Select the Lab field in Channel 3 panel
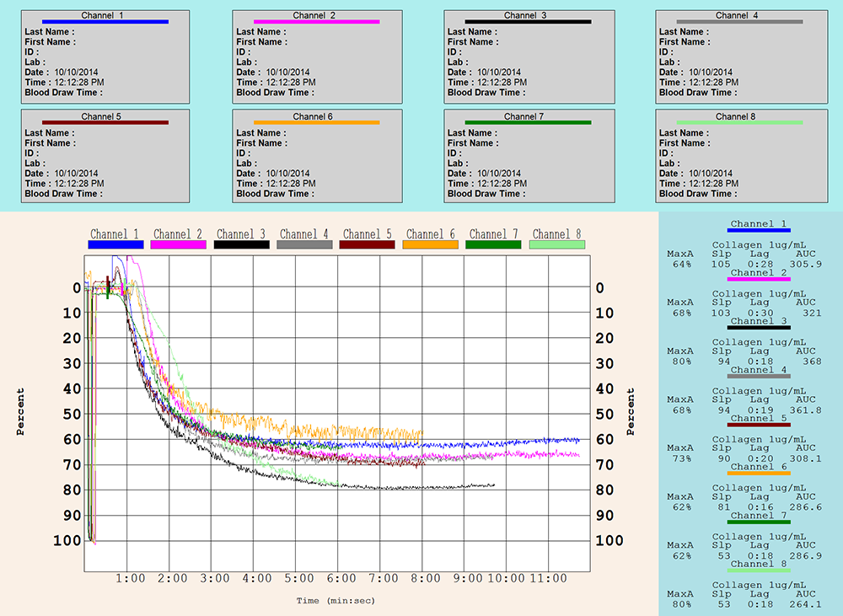Viewport: 843px width, 616px height. tap(457, 62)
